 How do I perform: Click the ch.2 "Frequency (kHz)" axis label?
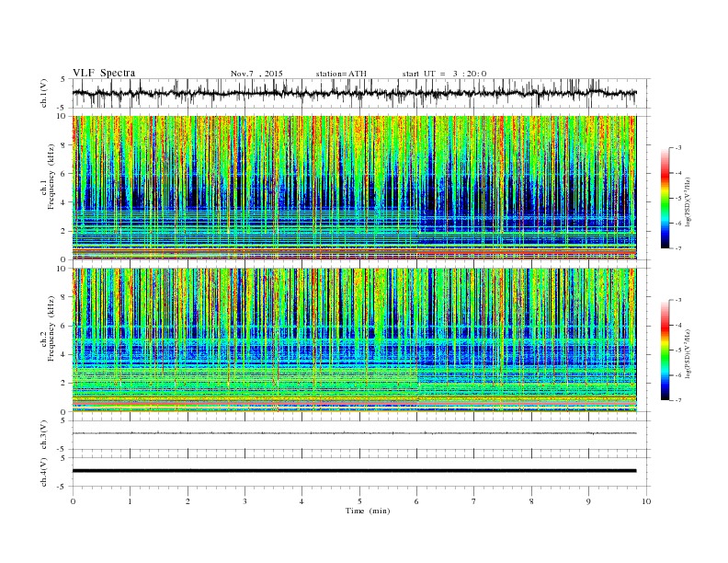[x=51, y=327]
